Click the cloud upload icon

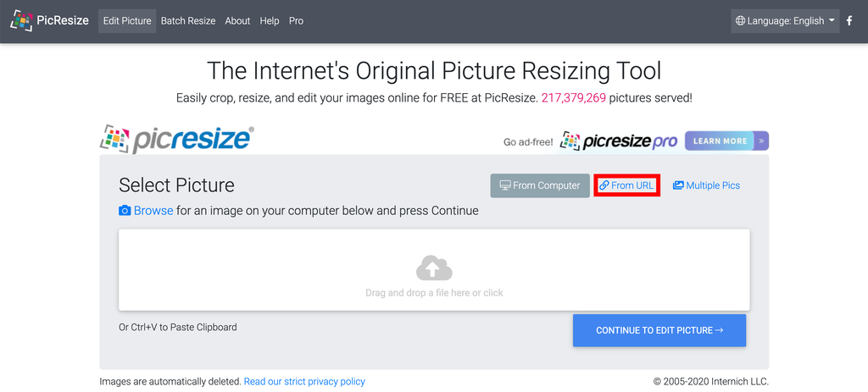pos(434,268)
